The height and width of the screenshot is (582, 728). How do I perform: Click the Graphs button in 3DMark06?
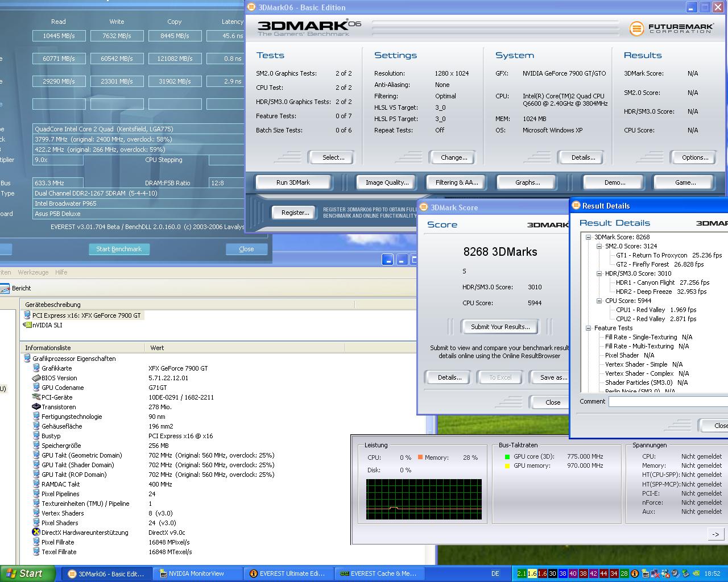pyautogui.click(x=528, y=182)
